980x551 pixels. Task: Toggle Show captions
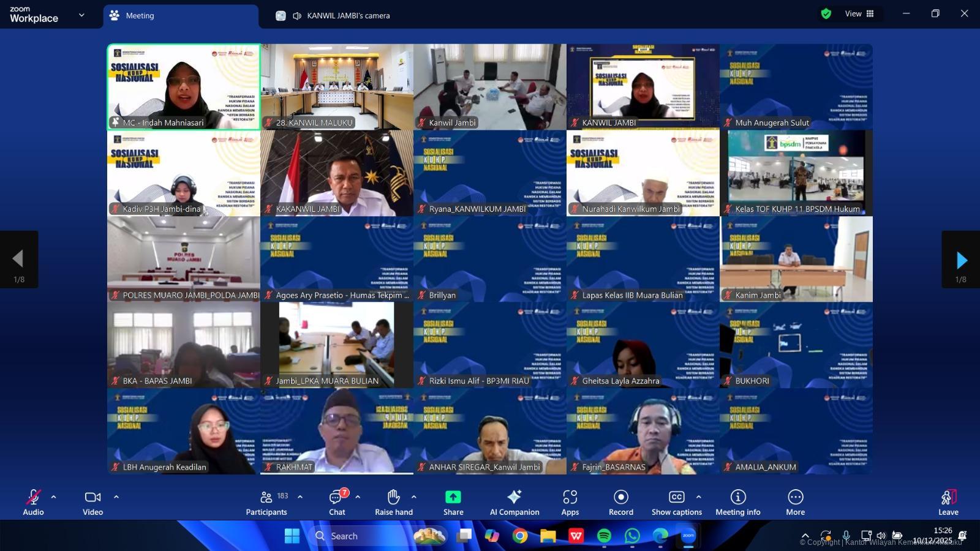[x=676, y=502]
